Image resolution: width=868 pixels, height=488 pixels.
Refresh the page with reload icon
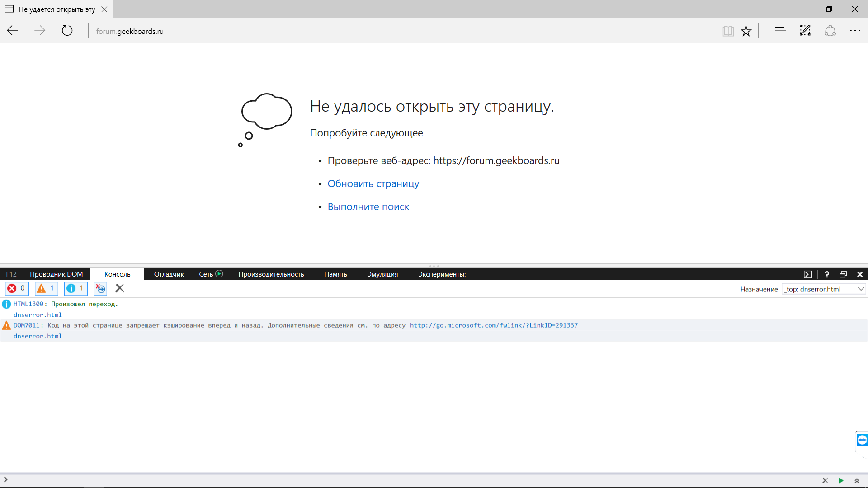pos(67,31)
